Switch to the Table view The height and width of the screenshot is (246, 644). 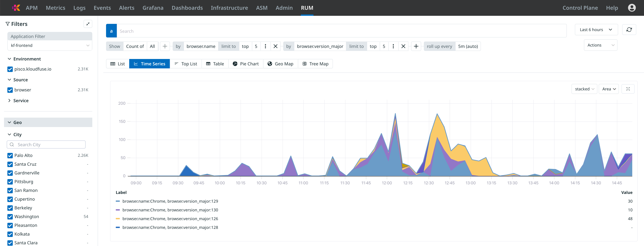pyautogui.click(x=215, y=64)
